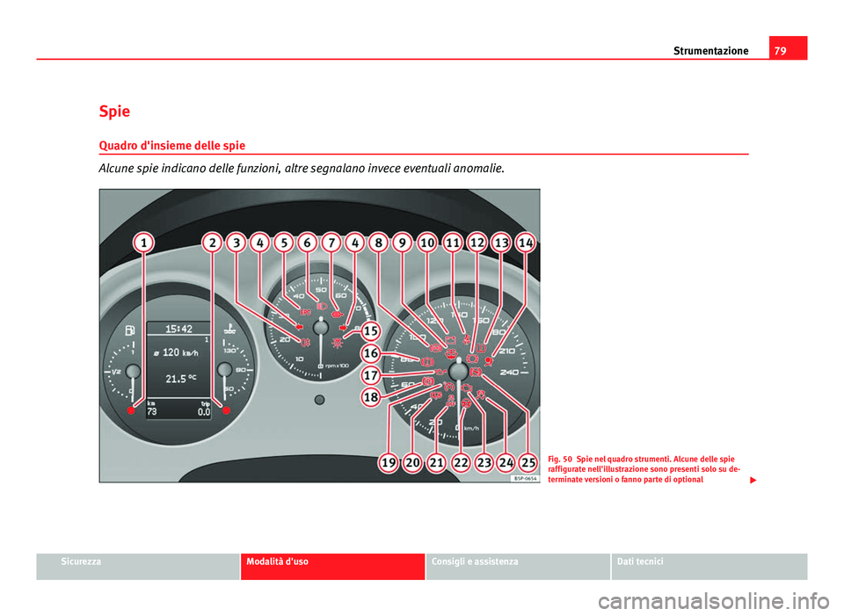Click the 73 km odometer value
This screenshot has width=844, height=616.
tap(152, 411)
